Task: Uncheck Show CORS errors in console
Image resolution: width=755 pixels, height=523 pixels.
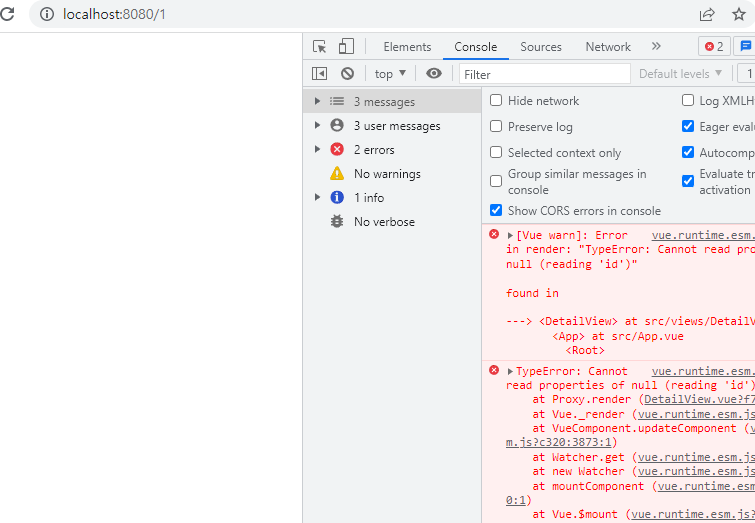Action: [x=496, y=210]
